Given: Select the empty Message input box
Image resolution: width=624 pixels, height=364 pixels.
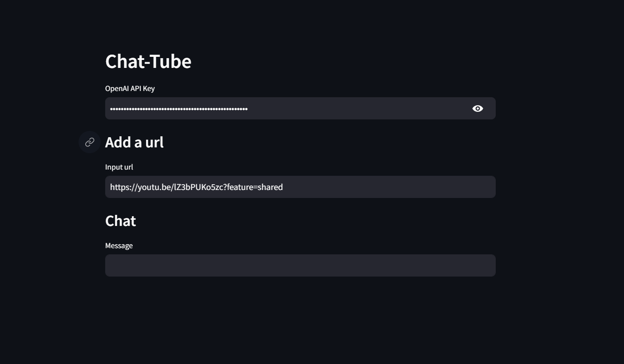Looking at the screenshot, I should 300,265.
